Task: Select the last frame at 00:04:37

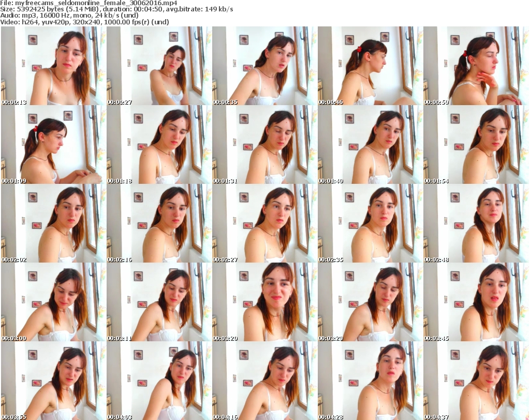Action: (x=476, y=381)
